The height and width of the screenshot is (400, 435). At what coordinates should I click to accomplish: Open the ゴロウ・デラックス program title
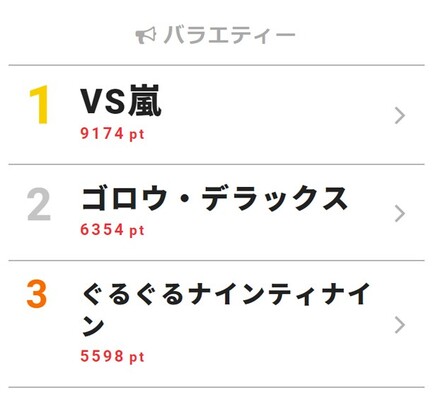(215, 199)
